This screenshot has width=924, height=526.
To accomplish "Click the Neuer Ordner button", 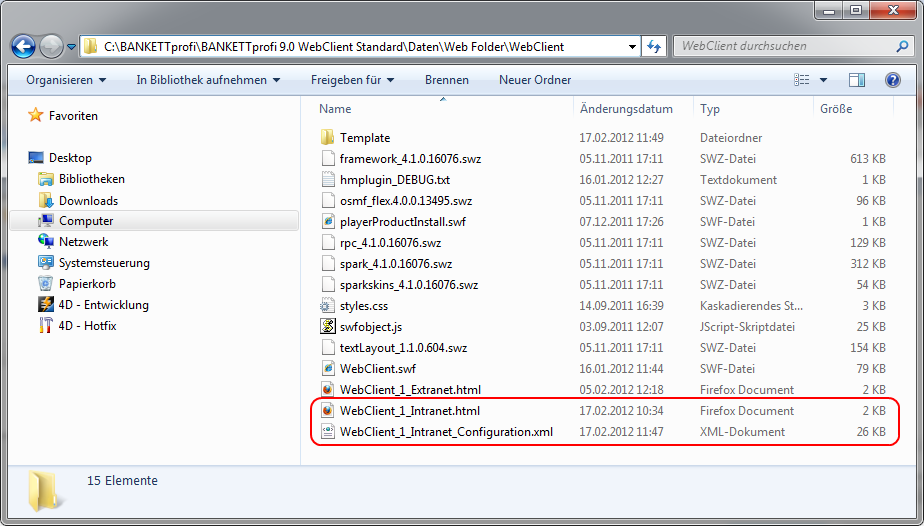I will 535,80.
